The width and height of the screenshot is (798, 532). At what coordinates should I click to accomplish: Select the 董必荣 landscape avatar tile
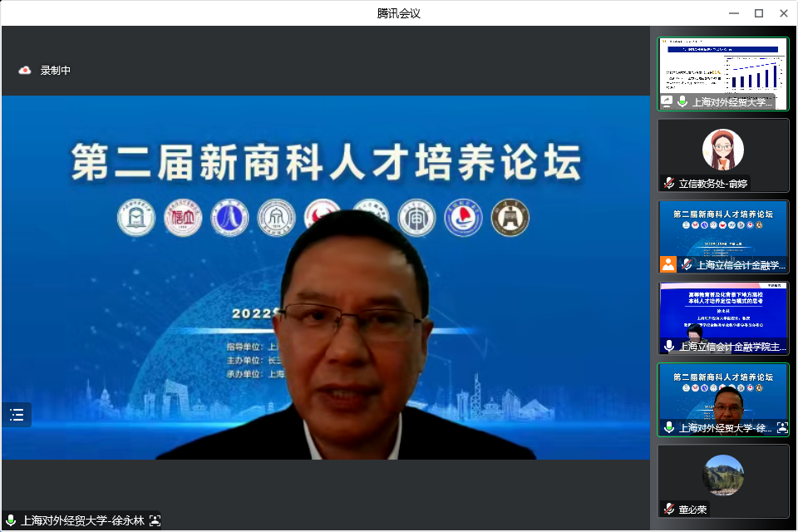tap(722, 475)
